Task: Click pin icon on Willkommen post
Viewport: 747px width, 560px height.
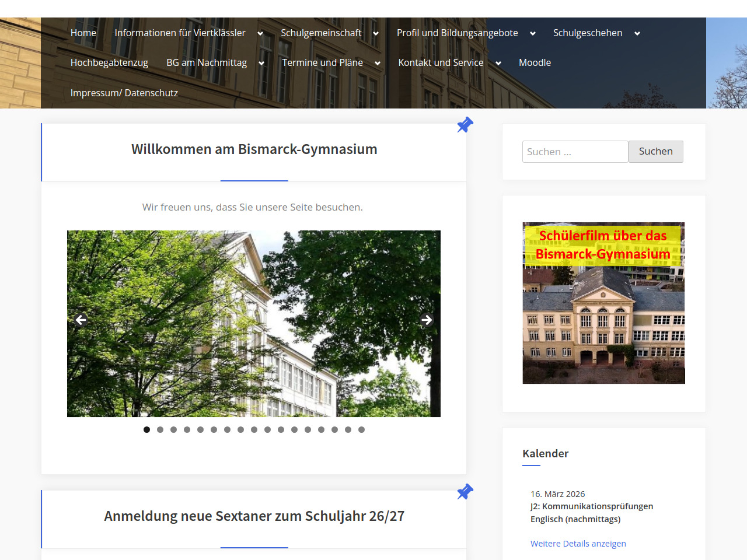Action: (465, 125)
